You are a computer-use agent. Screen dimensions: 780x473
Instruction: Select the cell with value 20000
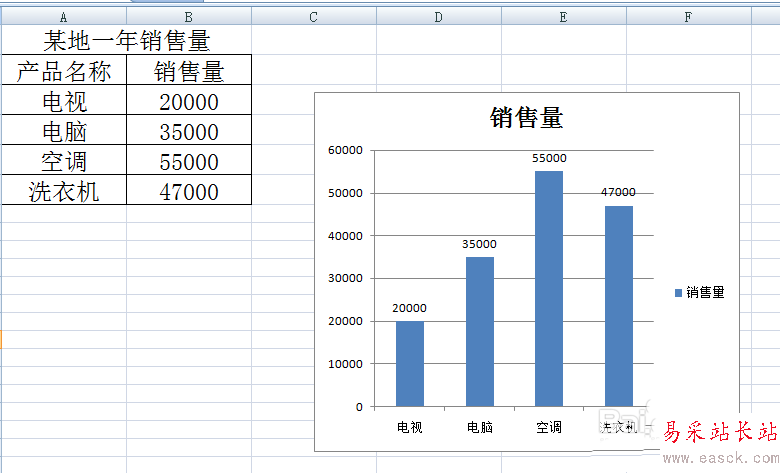[189, 100]
